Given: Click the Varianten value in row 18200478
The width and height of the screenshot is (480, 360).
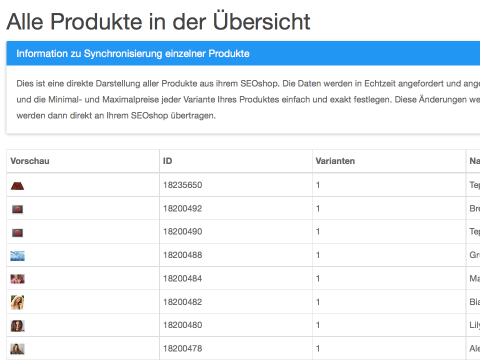Looking at the screenshot, I should coord(318,349).
